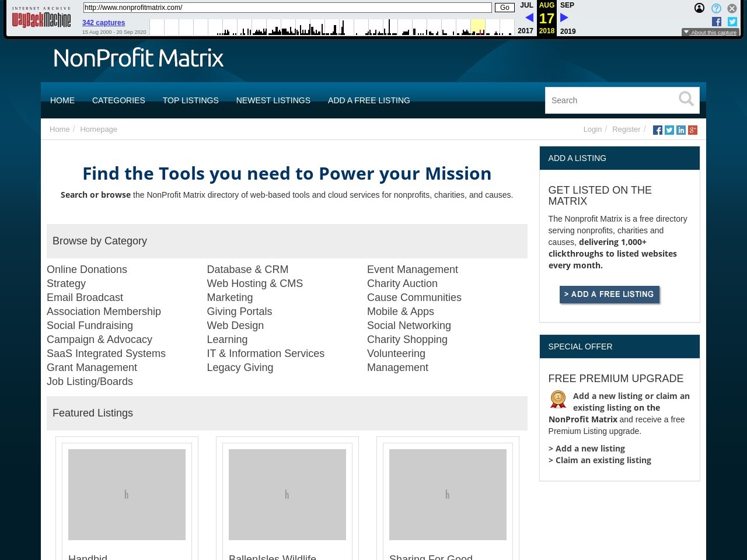The width and height of the screenshot is (747, 560).
Task: Click the search magnifier icon
Action: [686, 99]
